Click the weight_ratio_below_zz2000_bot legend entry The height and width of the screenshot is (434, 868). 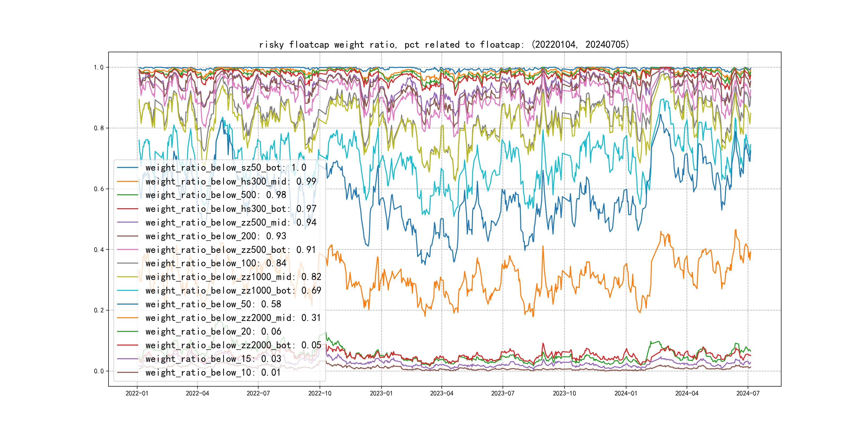[233, 345]
